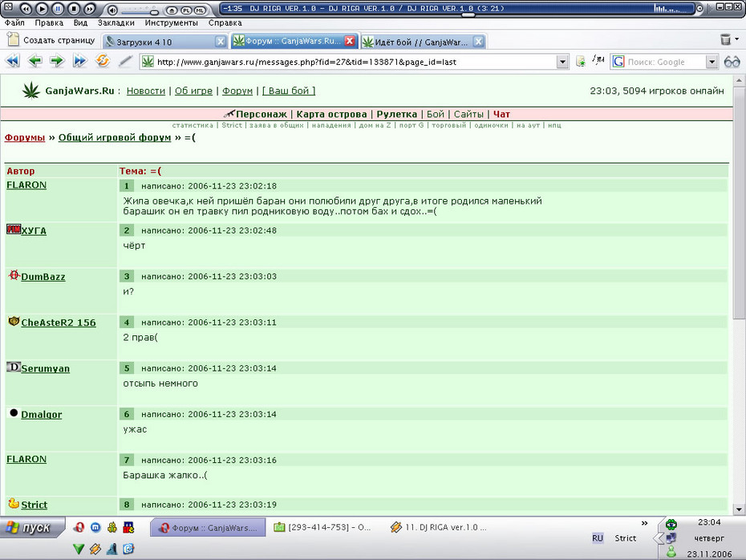Open the Справка menu
Screen dimensions: 746x560
225,22
